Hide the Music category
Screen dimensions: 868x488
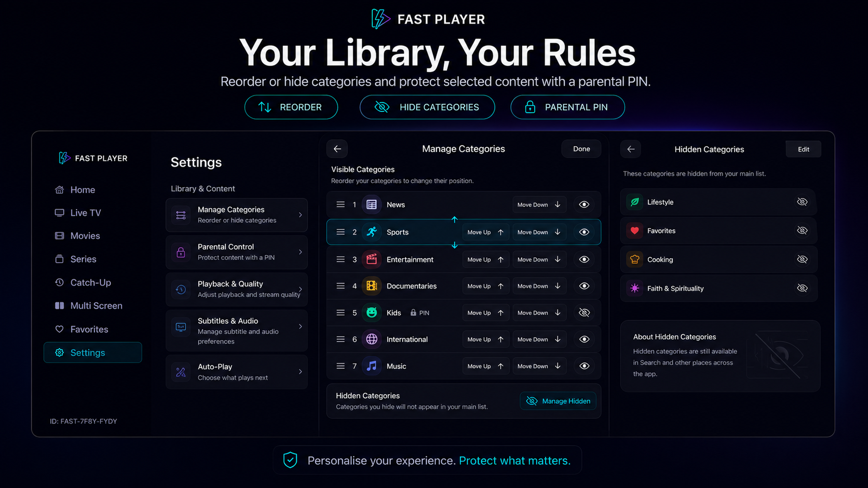coord(584,366)
